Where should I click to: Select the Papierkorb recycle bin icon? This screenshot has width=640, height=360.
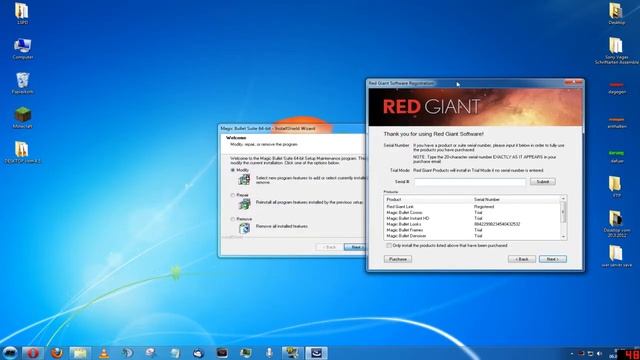pos(22,83)
